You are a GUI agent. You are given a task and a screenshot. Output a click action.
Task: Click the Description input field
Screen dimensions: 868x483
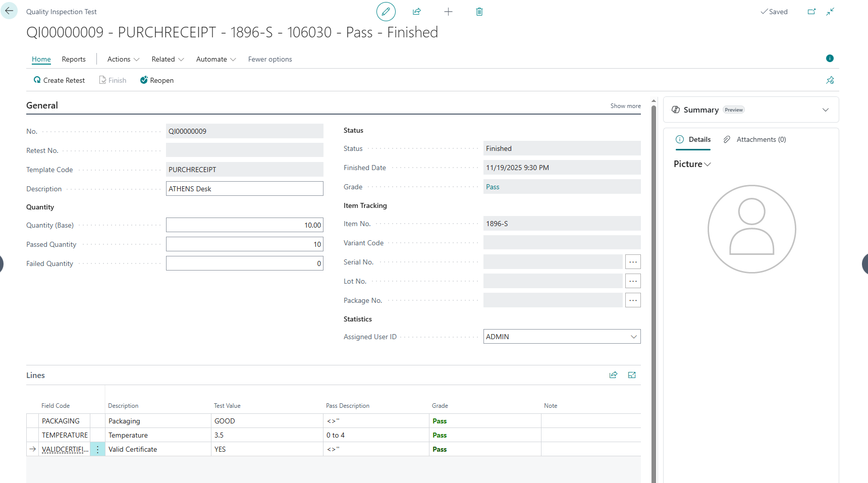coord(244,189)
